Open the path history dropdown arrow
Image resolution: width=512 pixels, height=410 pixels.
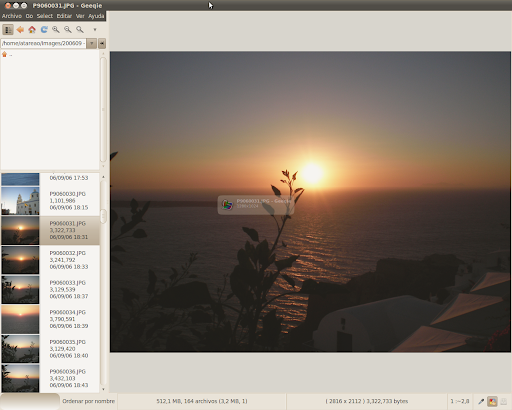click(x=92, y=43)
